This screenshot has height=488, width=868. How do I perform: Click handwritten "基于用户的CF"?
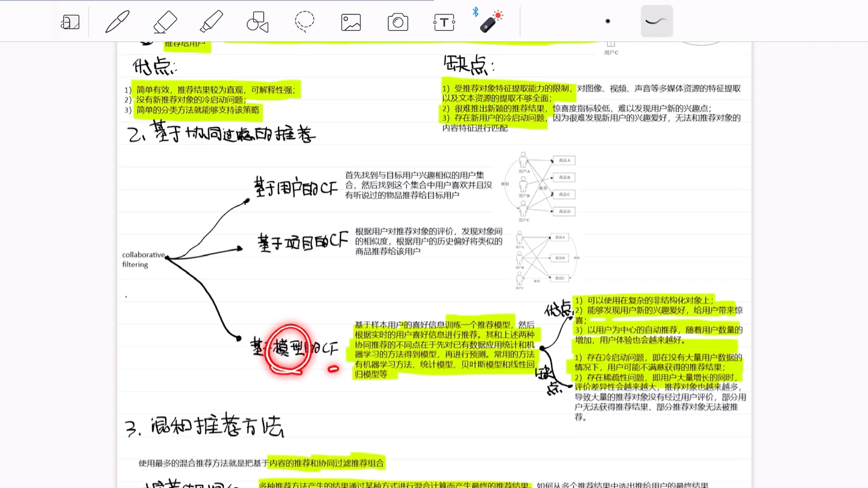click(295, 189)
